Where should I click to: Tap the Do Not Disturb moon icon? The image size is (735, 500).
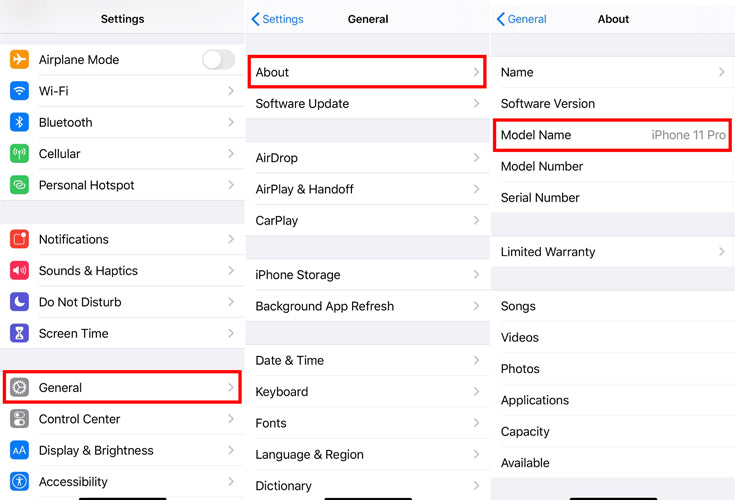pyautogui.click(x=20, y=302)
